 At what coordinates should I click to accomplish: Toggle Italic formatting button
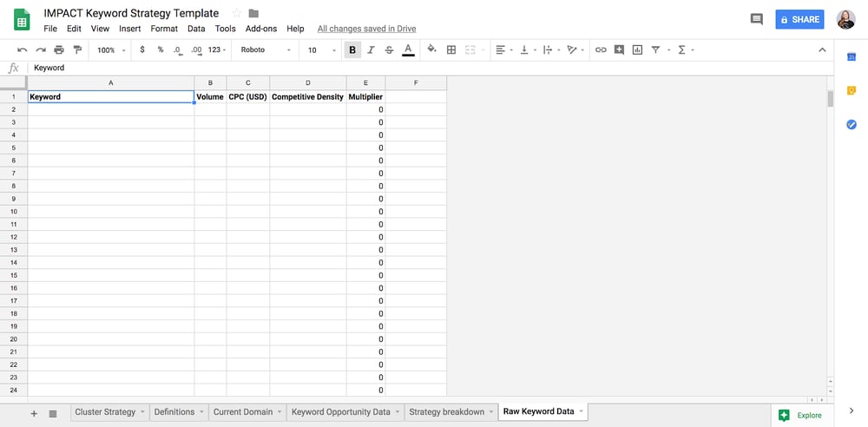(371, 49)
